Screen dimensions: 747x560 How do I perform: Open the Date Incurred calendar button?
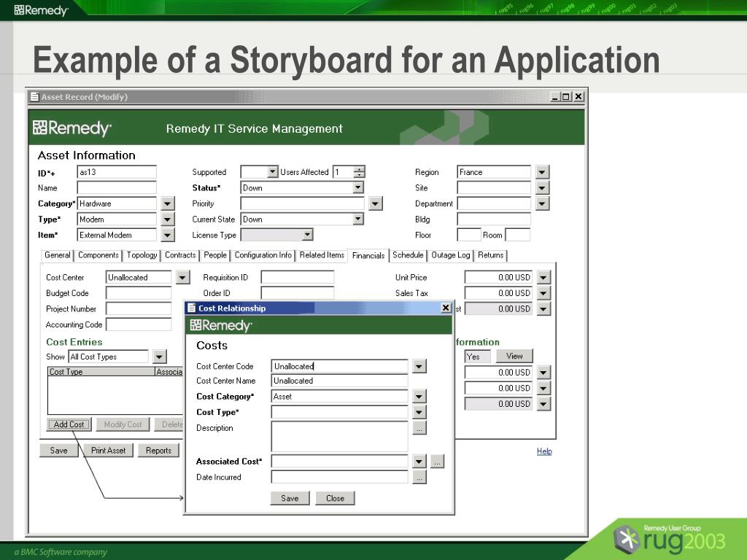[419, 477]
